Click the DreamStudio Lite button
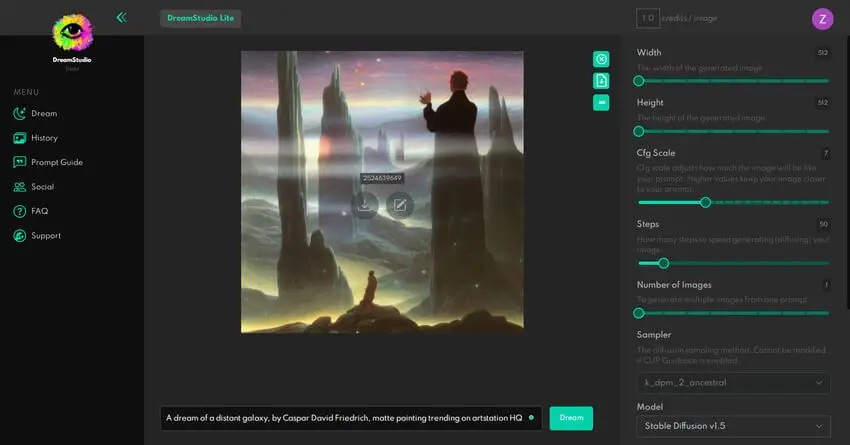 pos(201,17)
